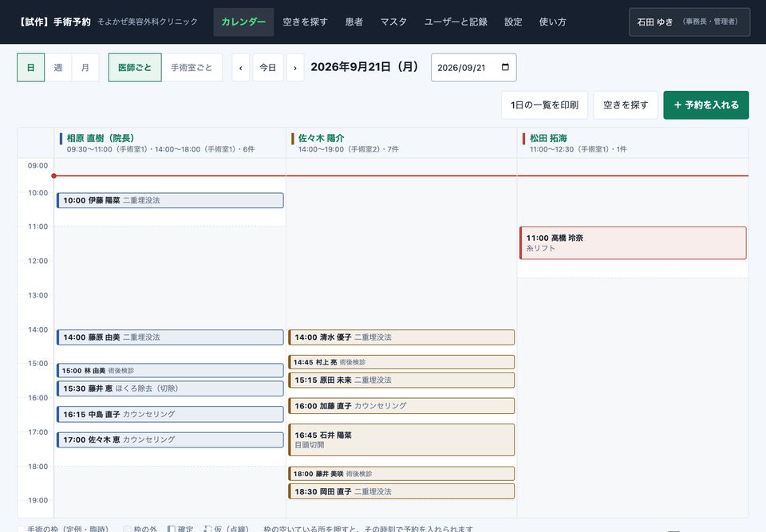Click 空きを探す button beside 予約を入れる
Screen dimensions: 766x532
click(626, 105)
